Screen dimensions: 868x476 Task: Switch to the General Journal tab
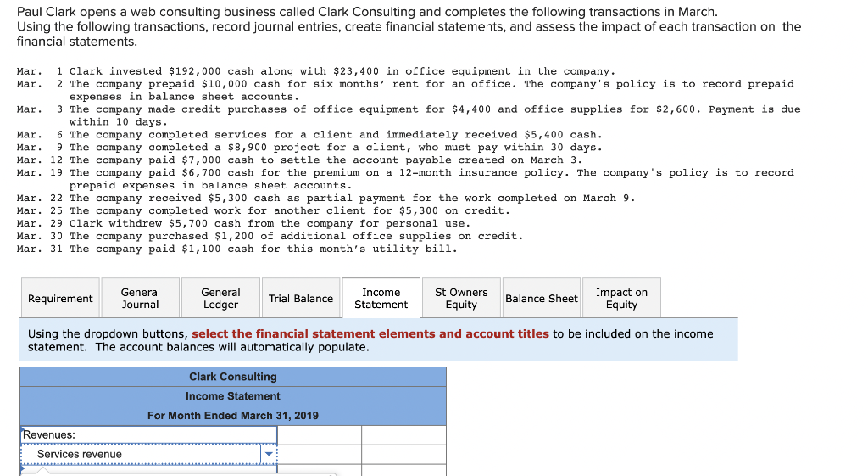click(140, 298)
